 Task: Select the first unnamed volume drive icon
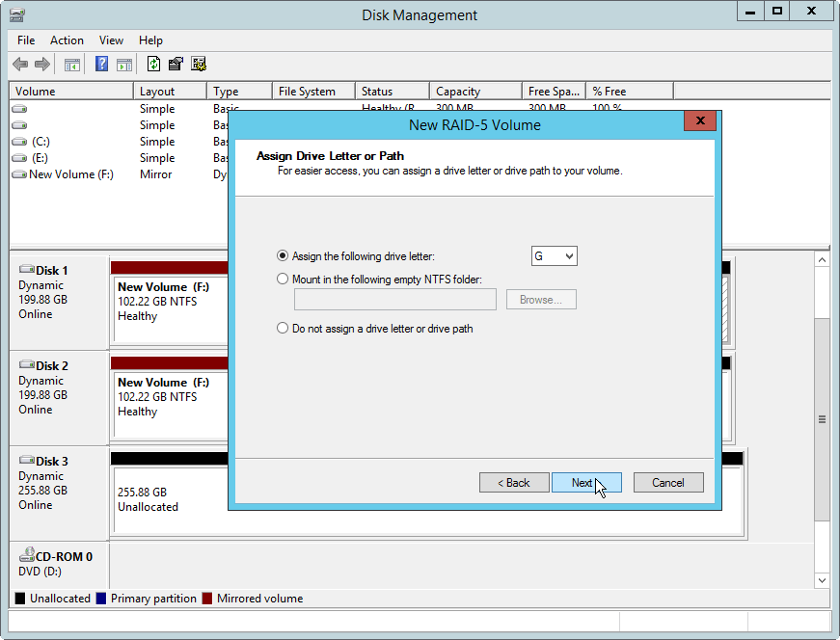click(19, 109)
